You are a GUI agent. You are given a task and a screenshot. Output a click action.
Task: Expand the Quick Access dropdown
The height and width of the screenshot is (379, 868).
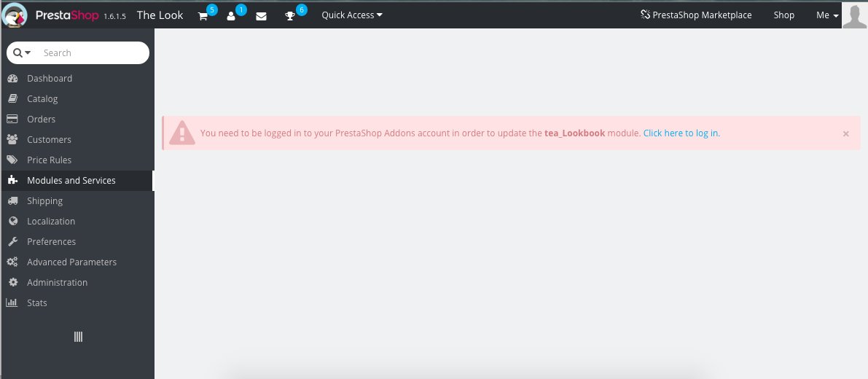click(x=352, y=15)
